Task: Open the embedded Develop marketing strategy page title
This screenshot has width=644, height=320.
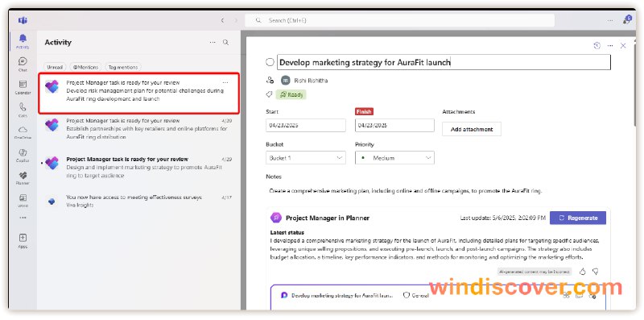Action: (x=342, y=295)
